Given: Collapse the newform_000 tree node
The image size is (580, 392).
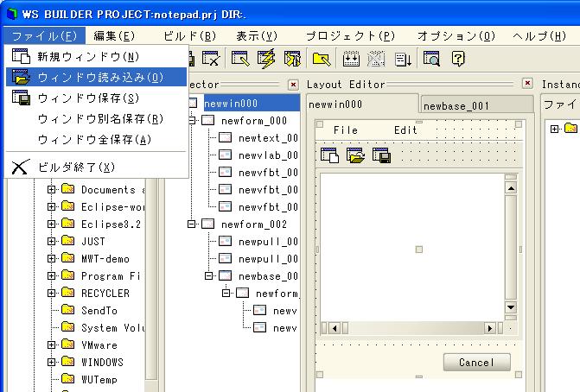Looking at the screenshot, I should [192, 120].
